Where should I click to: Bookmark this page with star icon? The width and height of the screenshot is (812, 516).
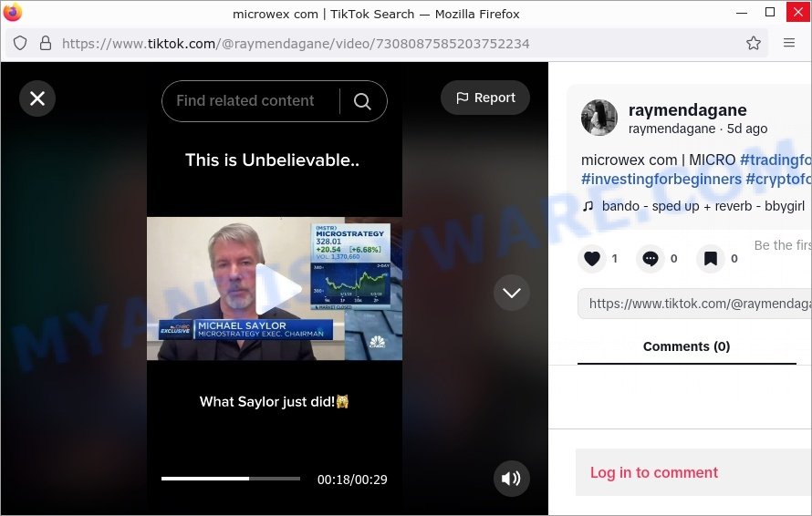pyautogui.click(x=754, y=43)
